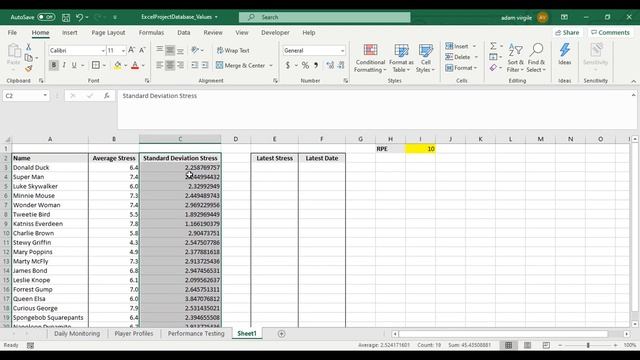Open Cell Styles gallery
The width and height of the screenshot is (640, 360).
click(x=426, y=58)
